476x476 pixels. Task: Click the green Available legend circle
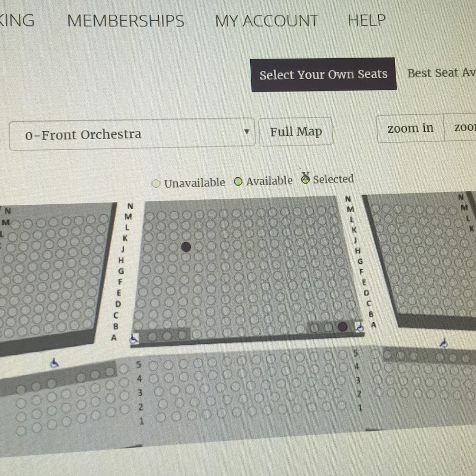point(238,181)
